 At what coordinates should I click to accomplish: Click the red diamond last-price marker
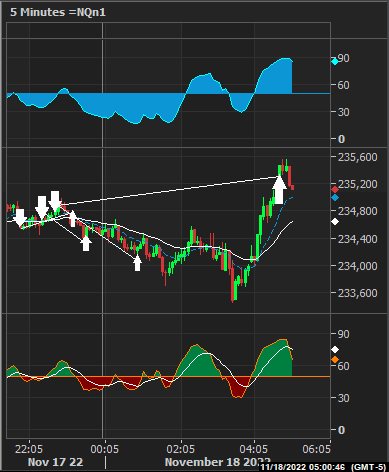(335, 190)
